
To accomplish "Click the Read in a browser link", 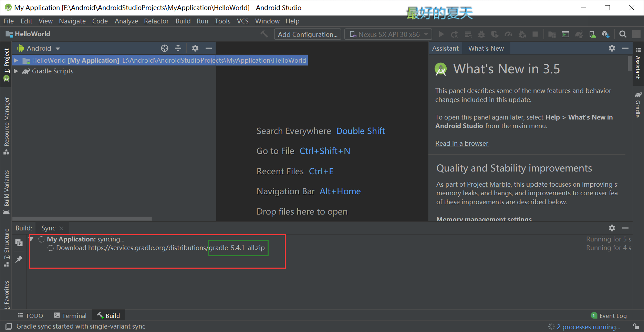I will coord(461,143).
